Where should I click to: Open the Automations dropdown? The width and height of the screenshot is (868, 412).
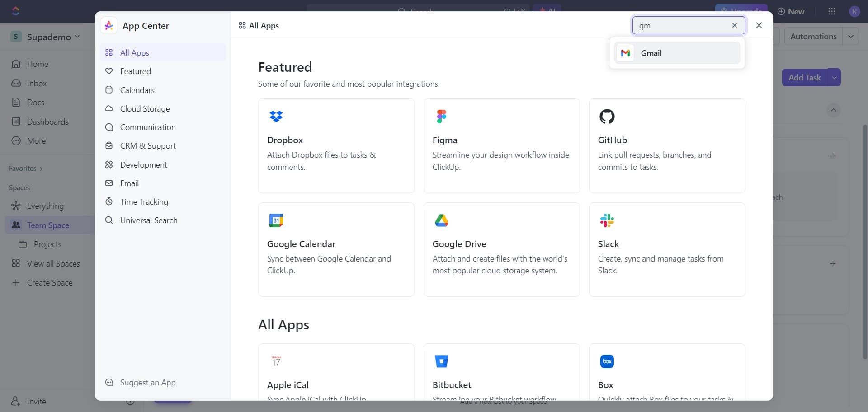(852, 36)
